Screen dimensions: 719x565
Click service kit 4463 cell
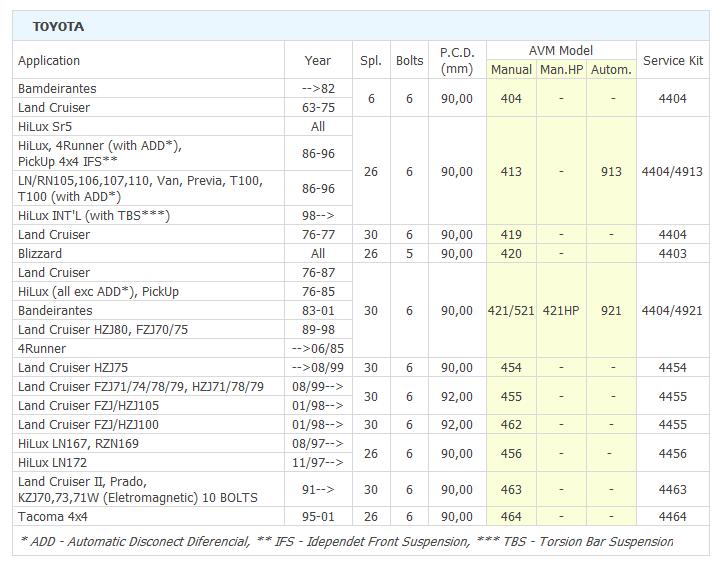pos(672,490)
